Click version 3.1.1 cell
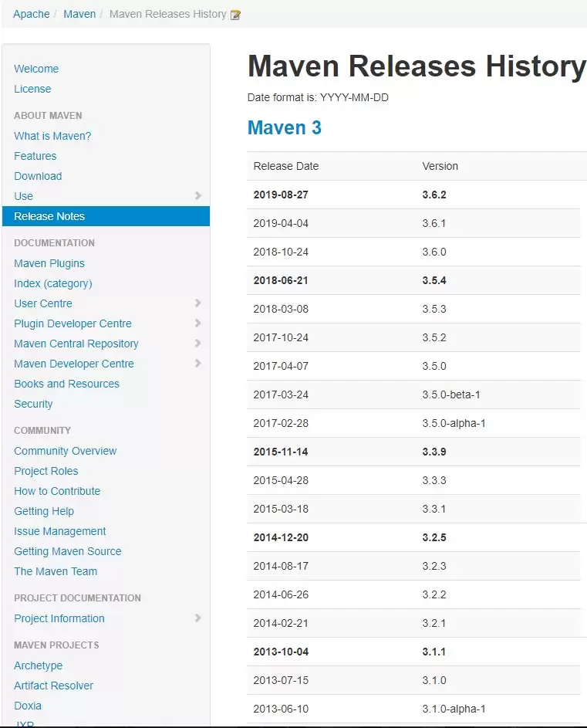The width and height of the screenshot is (587, 728). click(434, 652)
